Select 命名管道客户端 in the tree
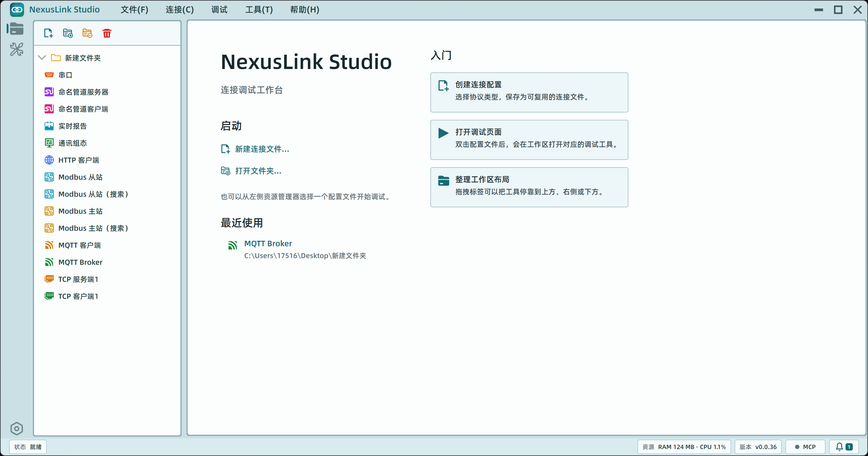 click(107, 109)
